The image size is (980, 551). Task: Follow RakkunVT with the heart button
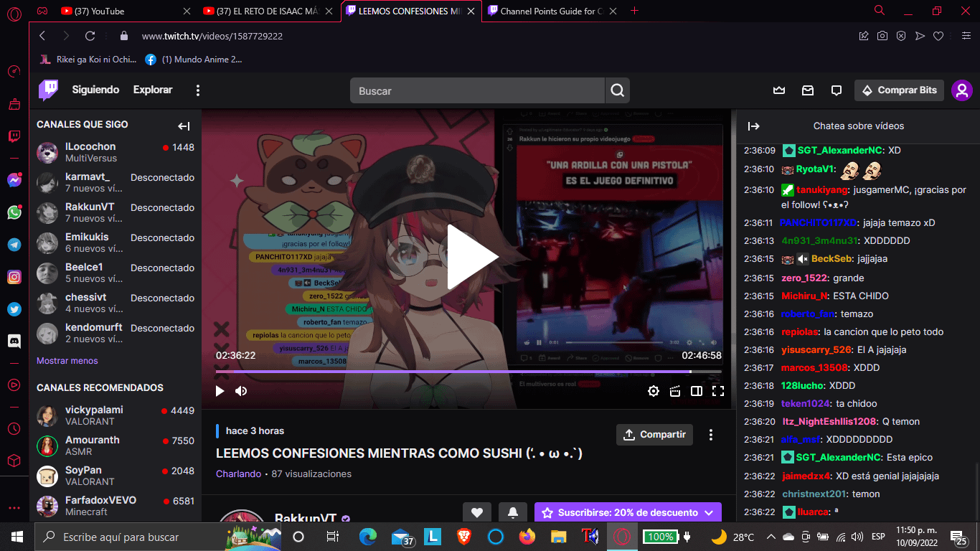click(x=477, y=512)
